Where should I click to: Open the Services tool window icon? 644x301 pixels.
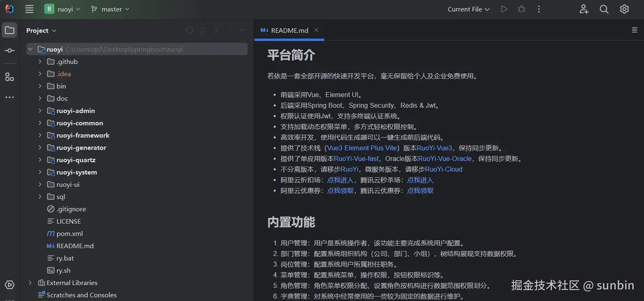coord(9,285)
